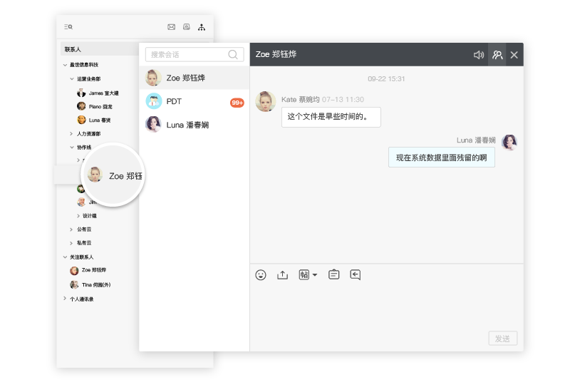This screenshot has height=392, width=570.
Task: Click Luna avatar in conversation list
Action: [x=153, y=124]
